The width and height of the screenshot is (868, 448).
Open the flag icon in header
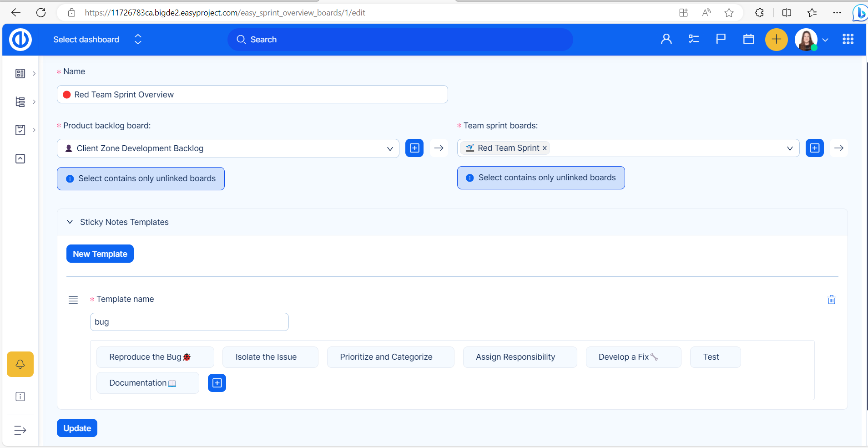(721, 40)
